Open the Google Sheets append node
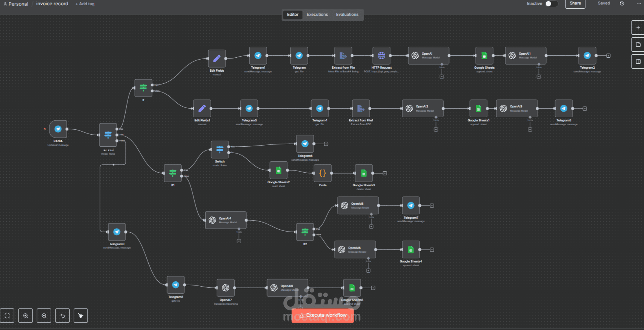 (484, 55)
